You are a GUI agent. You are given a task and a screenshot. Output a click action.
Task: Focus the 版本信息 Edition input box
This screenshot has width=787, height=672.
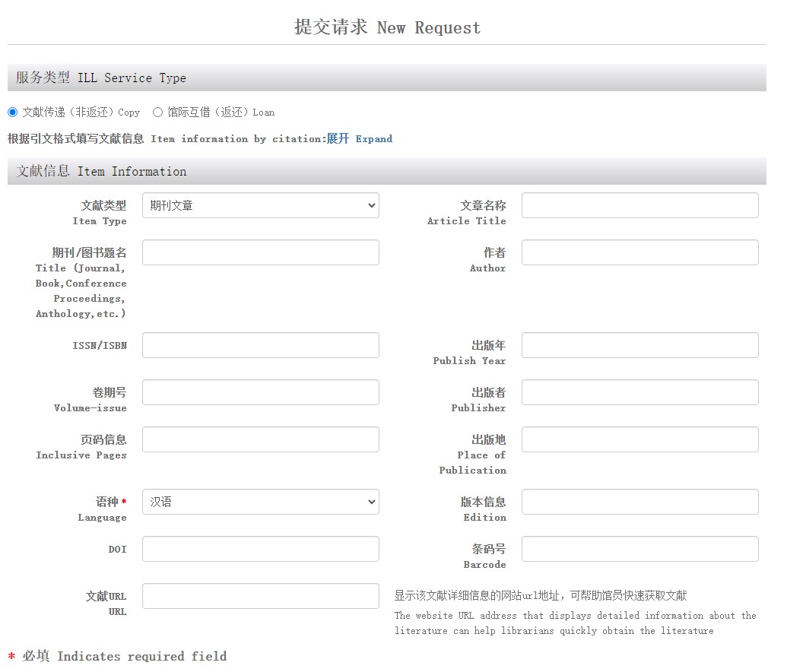[639, 502]
